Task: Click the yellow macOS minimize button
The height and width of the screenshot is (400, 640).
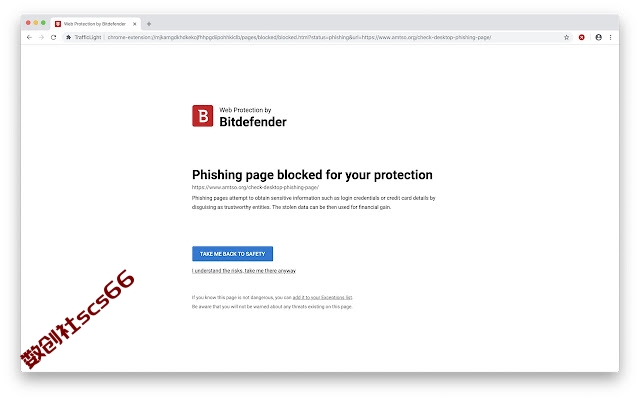Action: tap(36, 23)
